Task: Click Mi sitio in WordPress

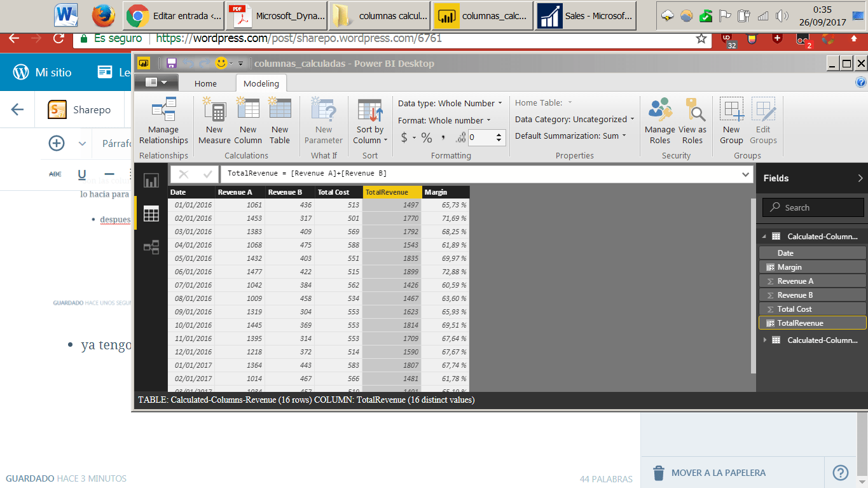Action: (43, 72)
